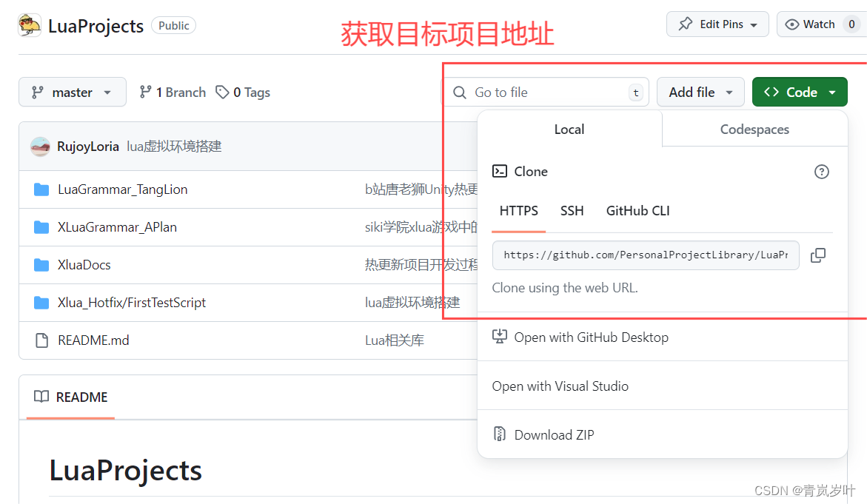Click the search magnifier icon in Go to file
The width and height of the screenshot is (867, 504).
click(x=460, y=93)
